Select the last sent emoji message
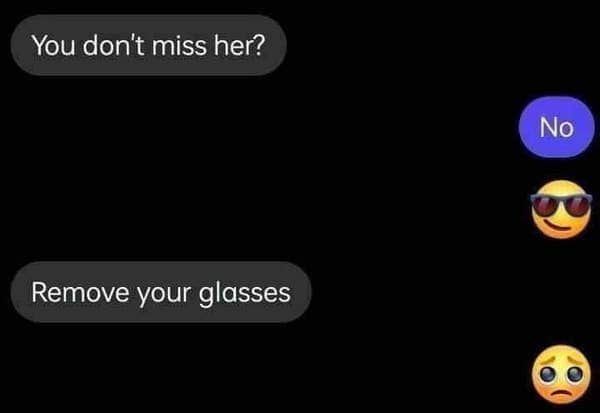This screenshot has height=413, width=600. pyautogui.click(x=561, y=374)
